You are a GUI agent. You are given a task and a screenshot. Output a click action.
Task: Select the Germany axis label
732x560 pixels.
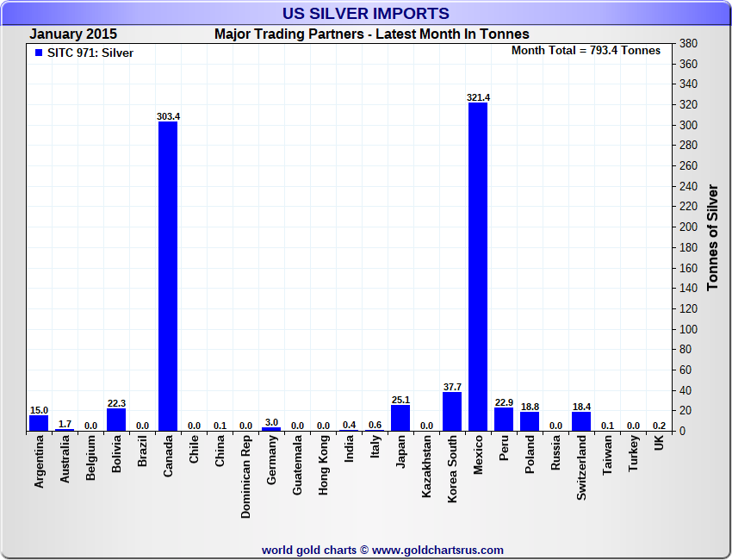271,460
